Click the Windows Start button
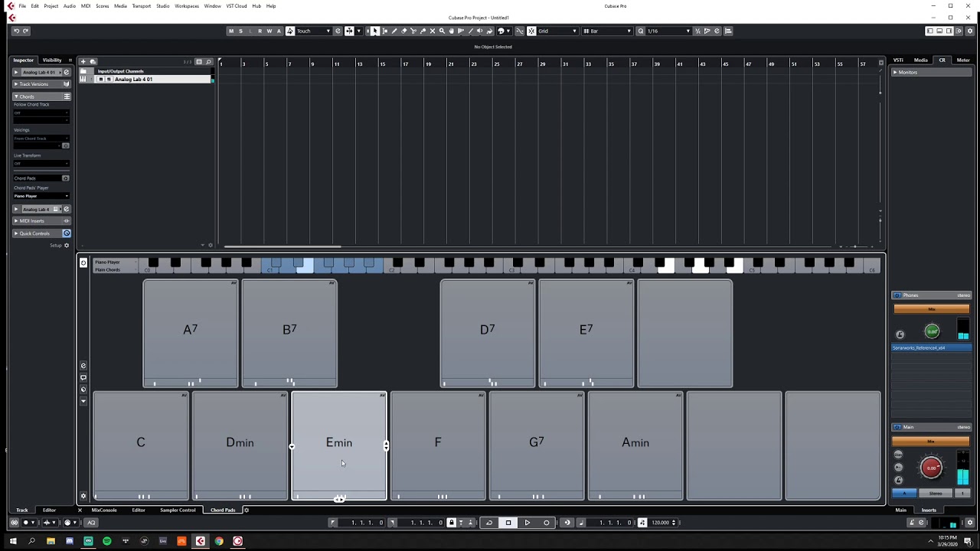 [x=13, y=541]
